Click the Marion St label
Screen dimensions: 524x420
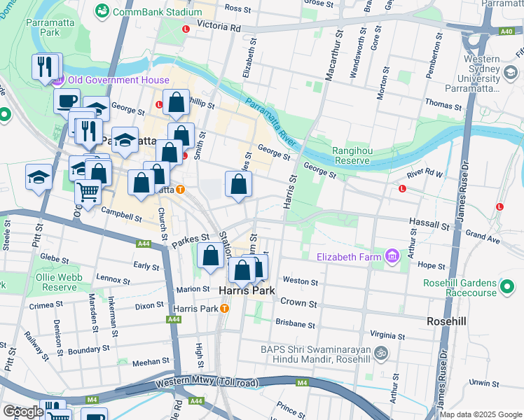point(193,289)
